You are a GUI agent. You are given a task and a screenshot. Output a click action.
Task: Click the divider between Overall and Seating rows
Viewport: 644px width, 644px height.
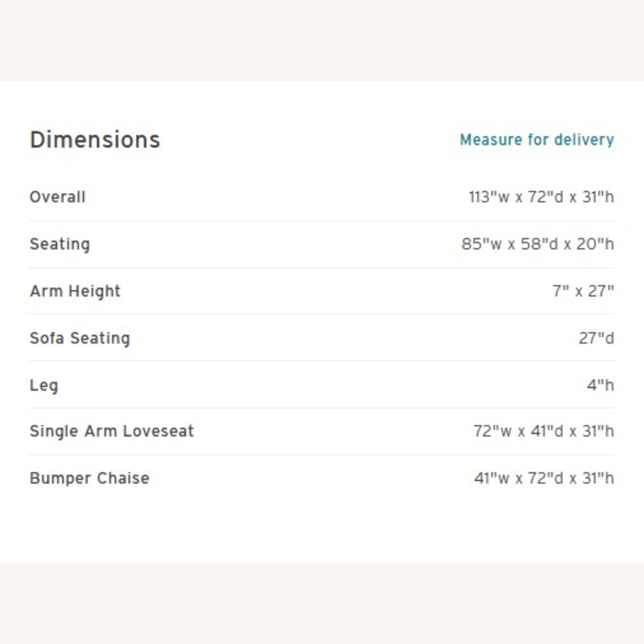tap(322, 221)
